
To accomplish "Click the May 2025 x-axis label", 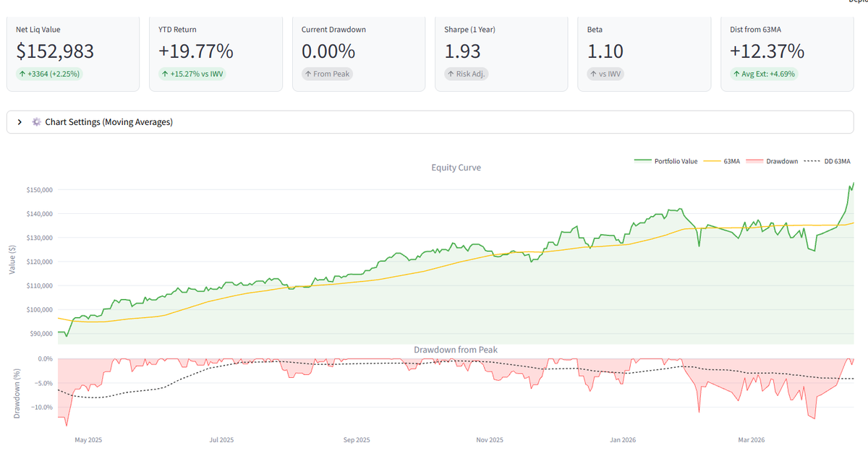I will point(88,439).
